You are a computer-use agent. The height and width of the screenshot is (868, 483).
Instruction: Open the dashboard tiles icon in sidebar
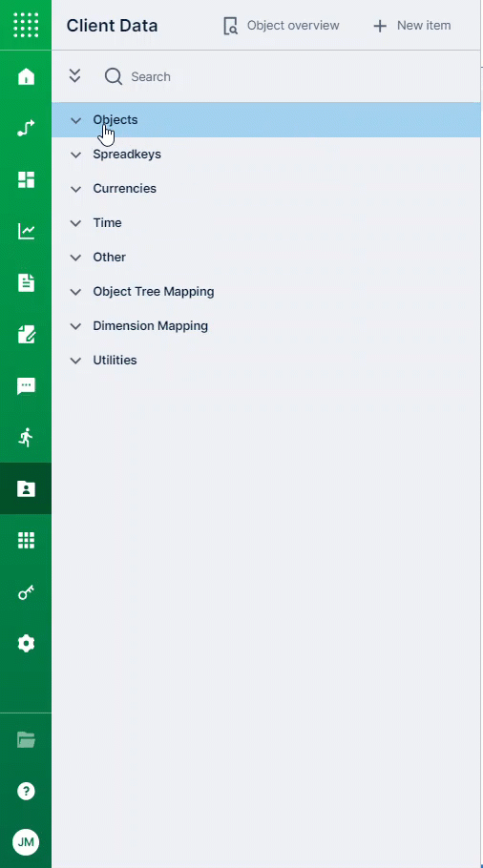pos(26,179)
